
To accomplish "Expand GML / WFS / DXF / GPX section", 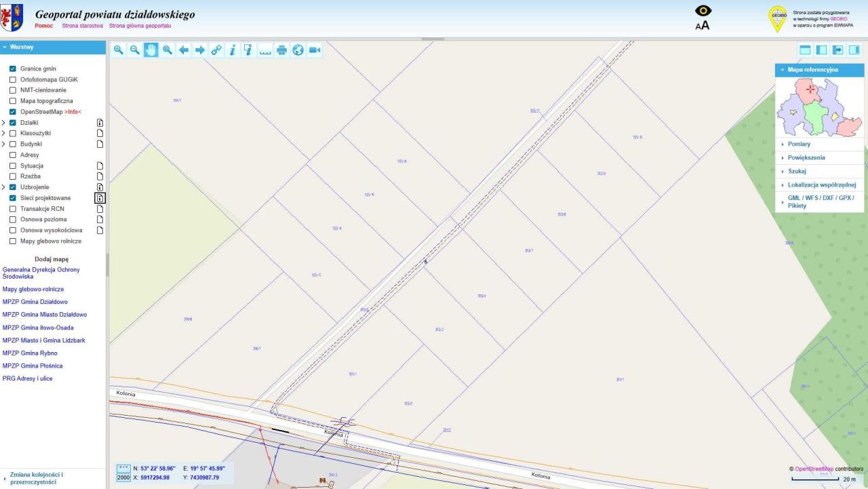I will coord(819,201).
